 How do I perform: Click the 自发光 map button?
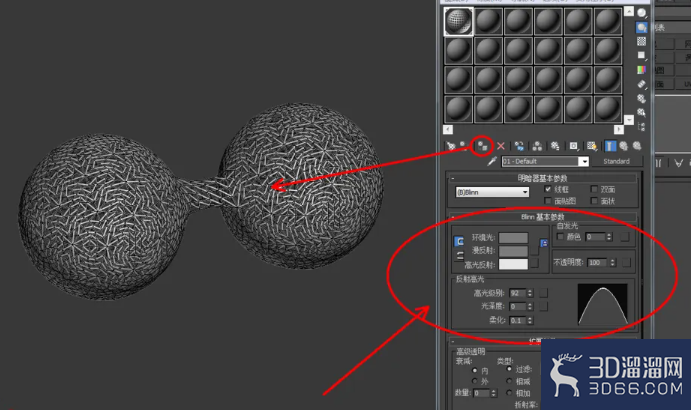pyautogui.click(x=624, y=237)
